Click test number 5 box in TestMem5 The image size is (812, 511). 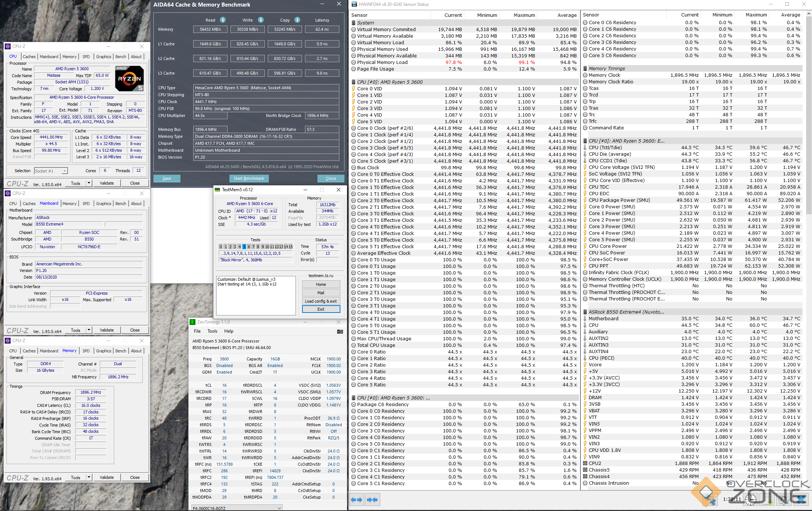pos(244,247)
